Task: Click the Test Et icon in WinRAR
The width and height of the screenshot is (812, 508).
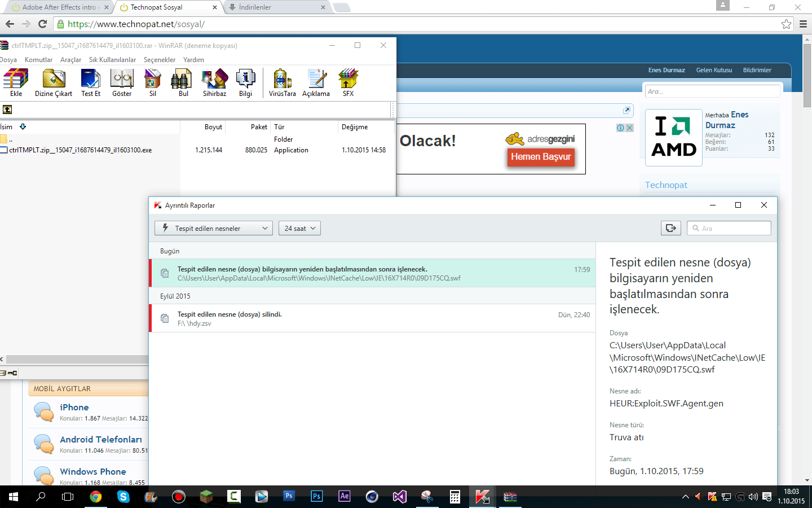Action: pos(91,83)
